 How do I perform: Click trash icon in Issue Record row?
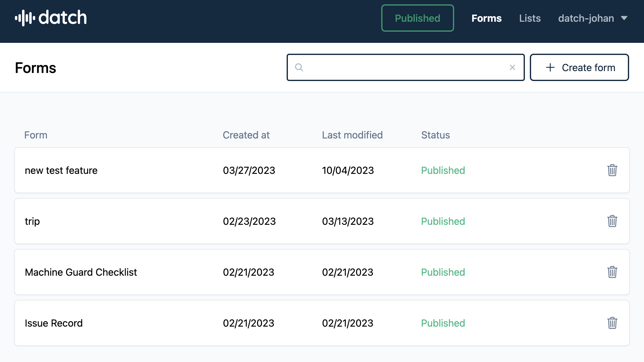point(612,323)
